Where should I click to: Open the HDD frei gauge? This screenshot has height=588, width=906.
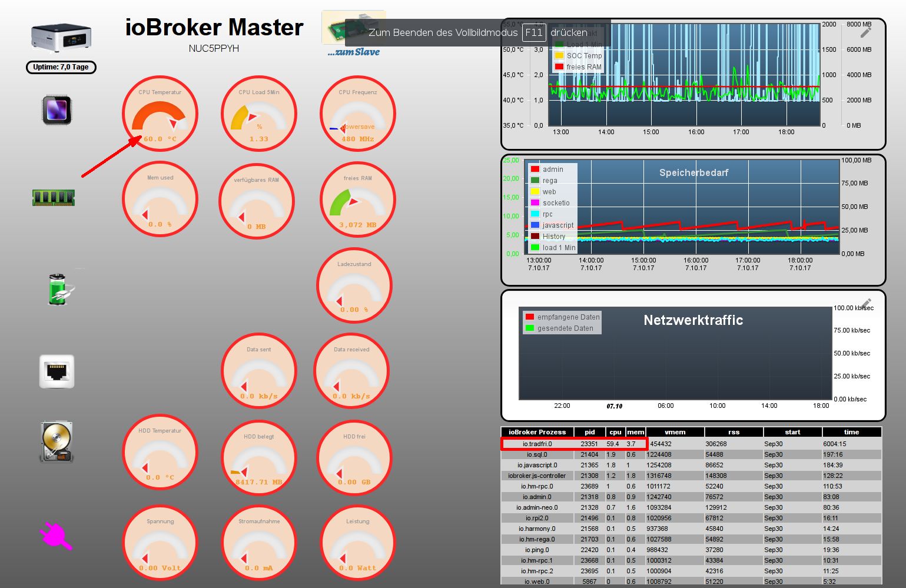point(354,458)
